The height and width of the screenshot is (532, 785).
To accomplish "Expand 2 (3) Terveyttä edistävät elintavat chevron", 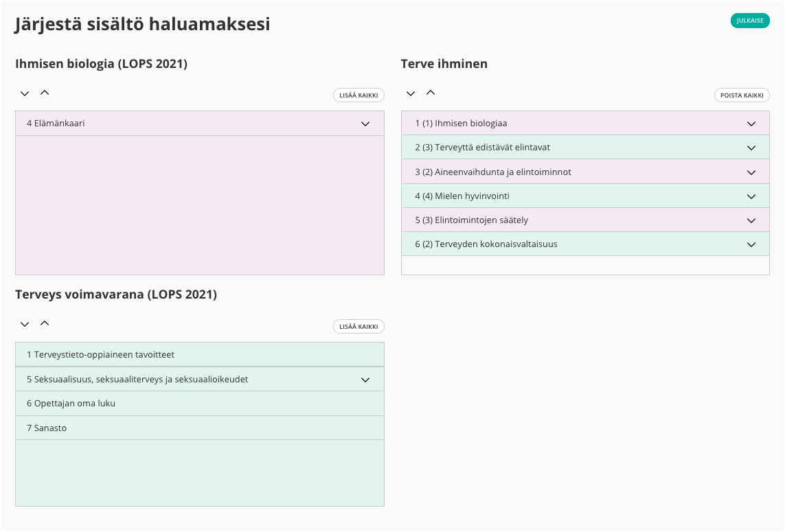I will pyautogui.click(x=751, y=148).
